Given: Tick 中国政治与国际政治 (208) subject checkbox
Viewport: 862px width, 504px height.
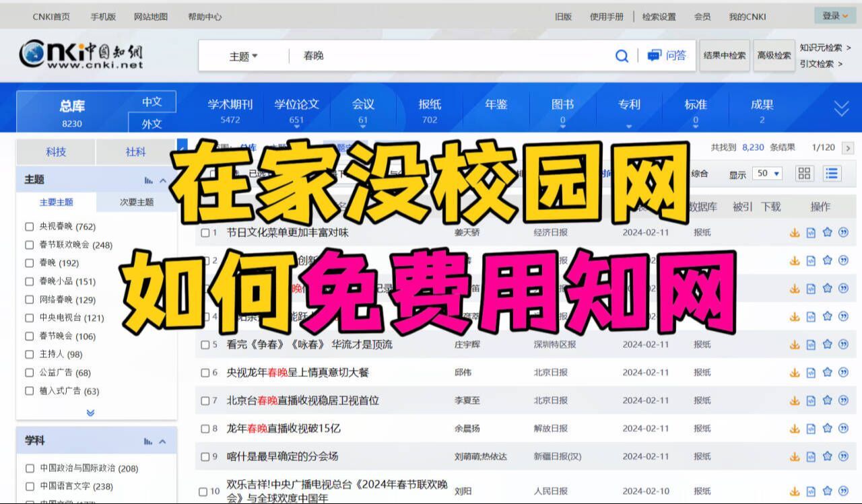Looking at the screenshot, I should coord(29,468).
